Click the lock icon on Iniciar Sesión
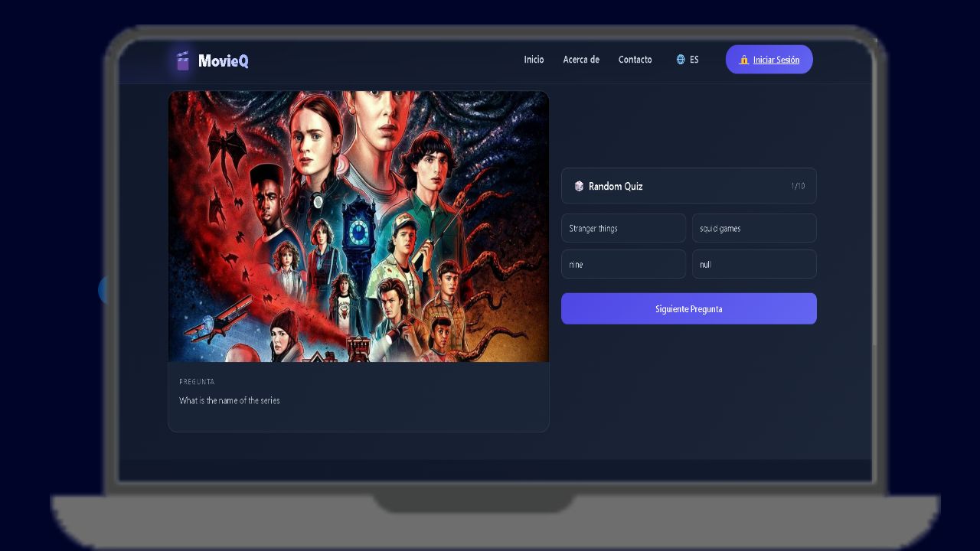The height and width of the screenshot is (551, 980). [x=743, y=60]
